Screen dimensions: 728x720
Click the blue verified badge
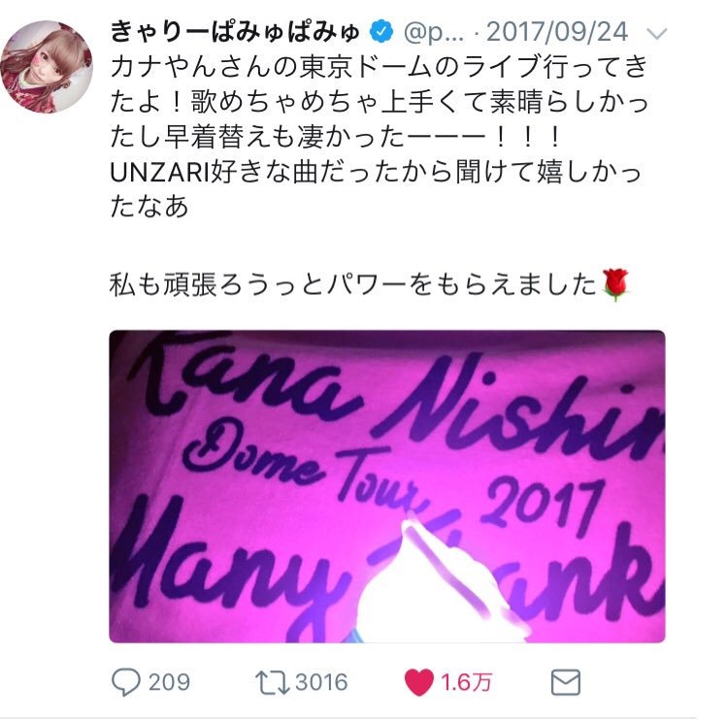point(381,32)
